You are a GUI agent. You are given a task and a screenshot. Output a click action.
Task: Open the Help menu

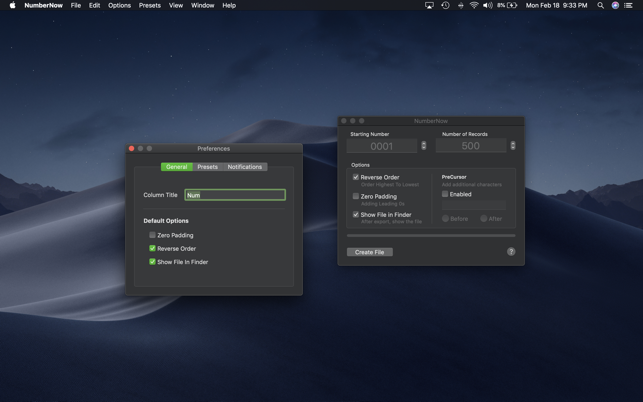(x=229, y=5)
